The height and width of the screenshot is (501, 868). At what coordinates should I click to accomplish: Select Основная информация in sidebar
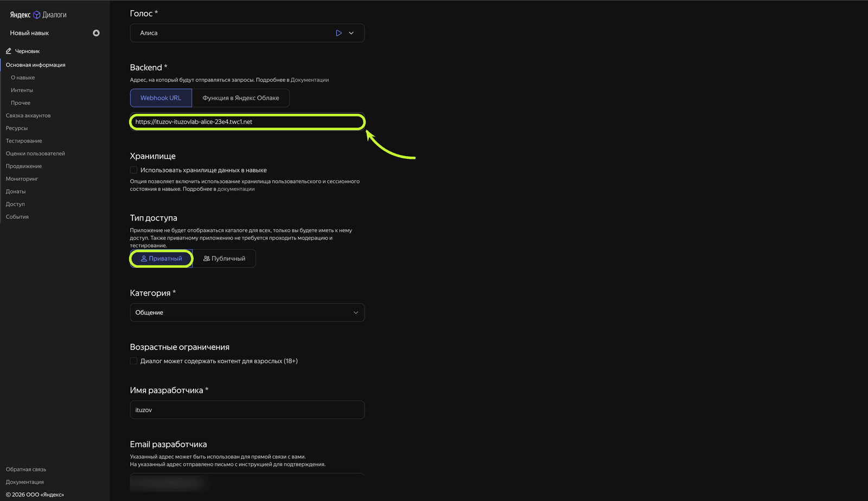click(36, 65)
